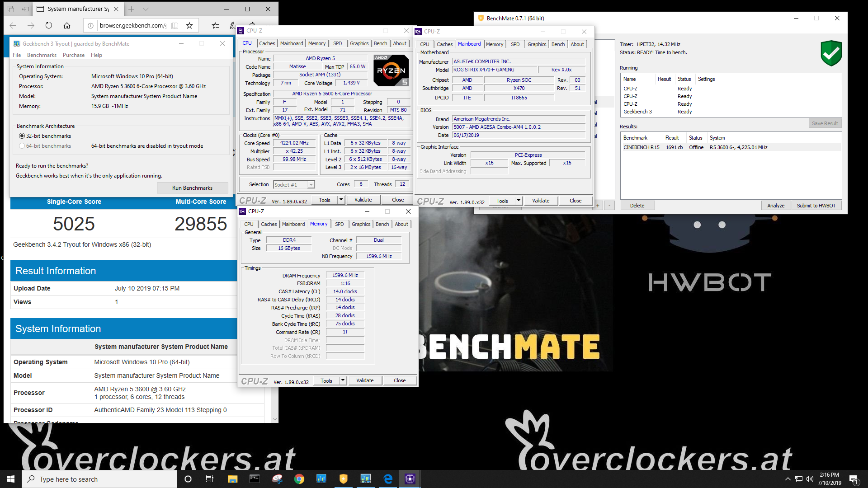Open the Action Center notifications
Screen dimensions: 868x488
[x=854, y=479]
